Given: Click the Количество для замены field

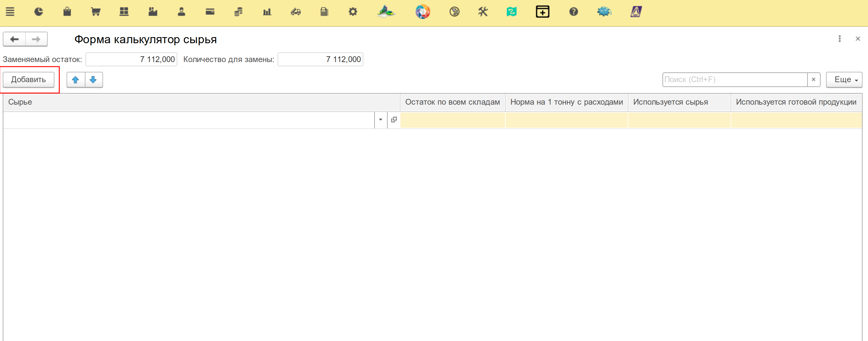Looking at the screenshot, I should pos(320,59).
